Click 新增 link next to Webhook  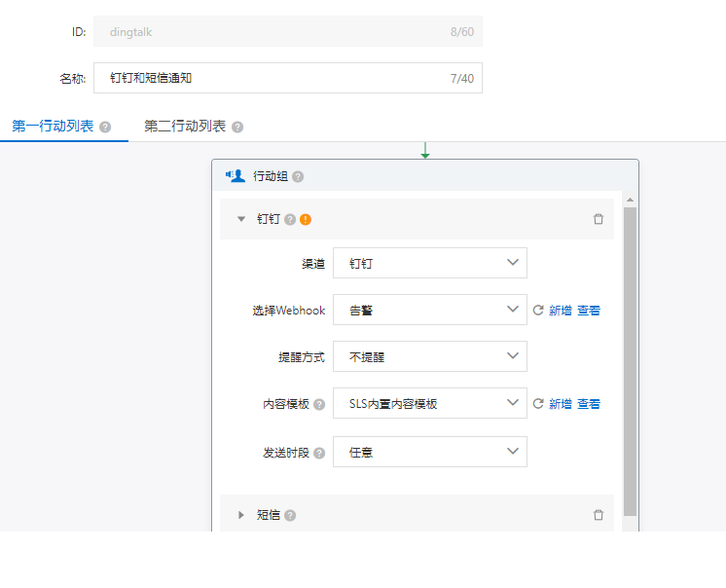tap(561, 311)
